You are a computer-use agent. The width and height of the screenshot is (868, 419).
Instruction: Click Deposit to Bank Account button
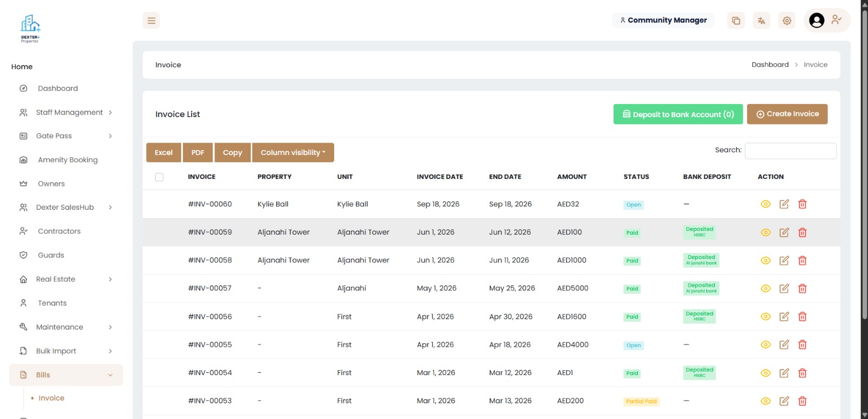678,114
